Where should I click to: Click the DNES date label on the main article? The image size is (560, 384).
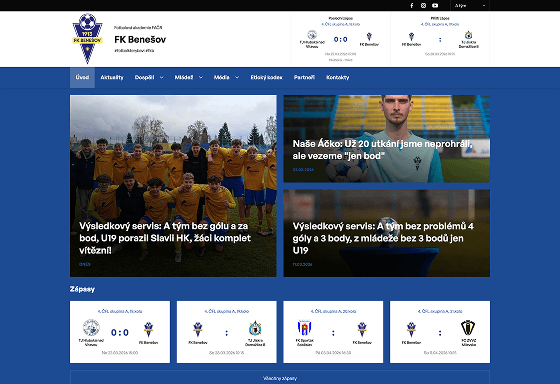click(x=85, y=264)
